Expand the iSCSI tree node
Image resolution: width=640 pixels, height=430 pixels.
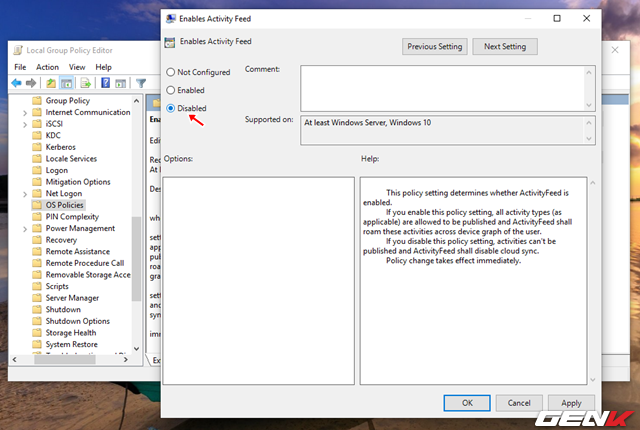[25, 124]
